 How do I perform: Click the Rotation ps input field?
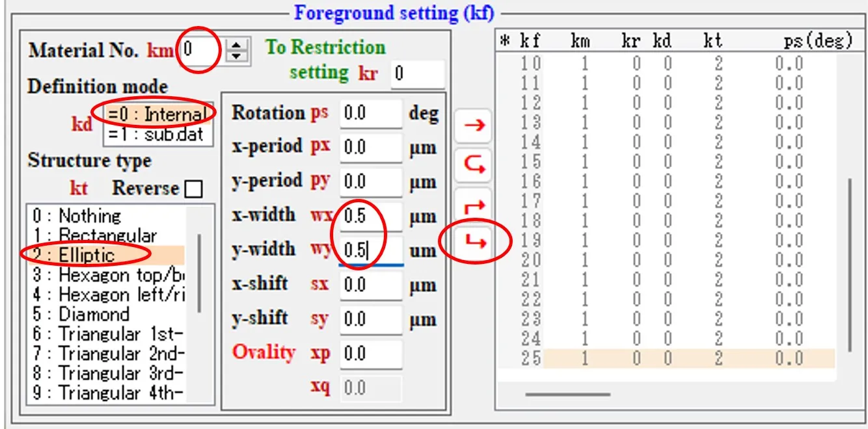371,114
